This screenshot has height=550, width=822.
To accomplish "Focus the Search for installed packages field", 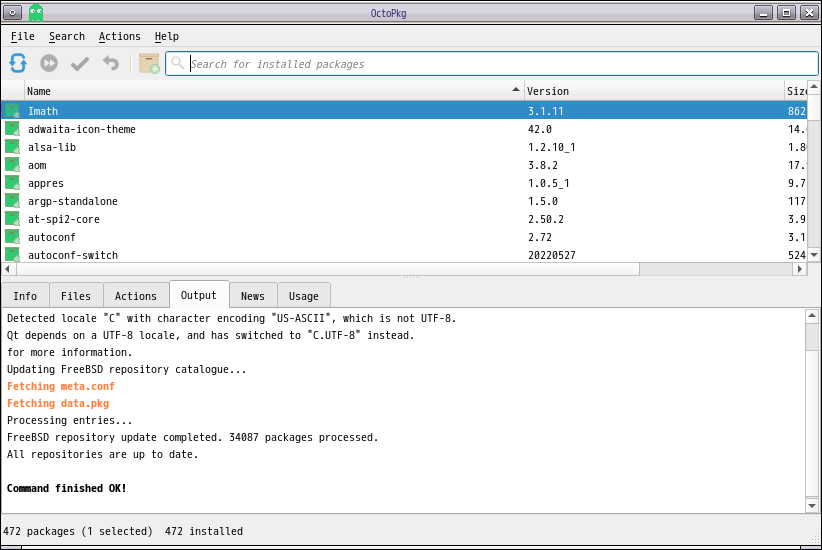I will click(x=492, y=63).
